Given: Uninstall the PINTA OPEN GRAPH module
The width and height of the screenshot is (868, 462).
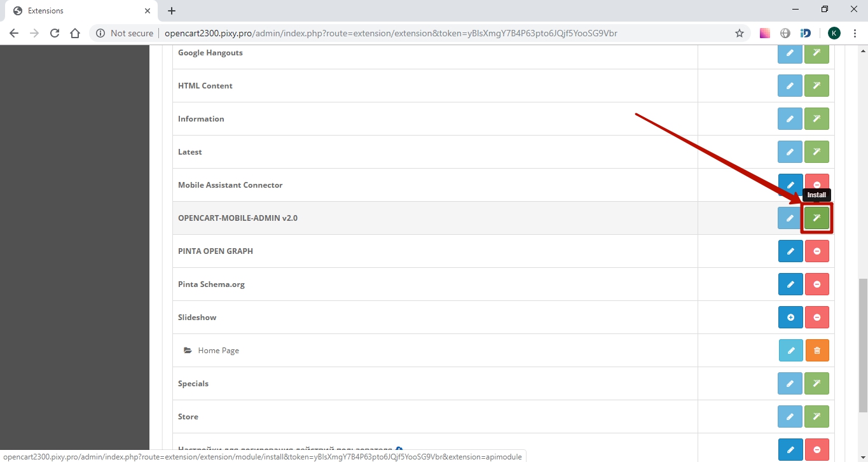Looking at the screenshot, I should pyautogui.click(x=816, y=251).
